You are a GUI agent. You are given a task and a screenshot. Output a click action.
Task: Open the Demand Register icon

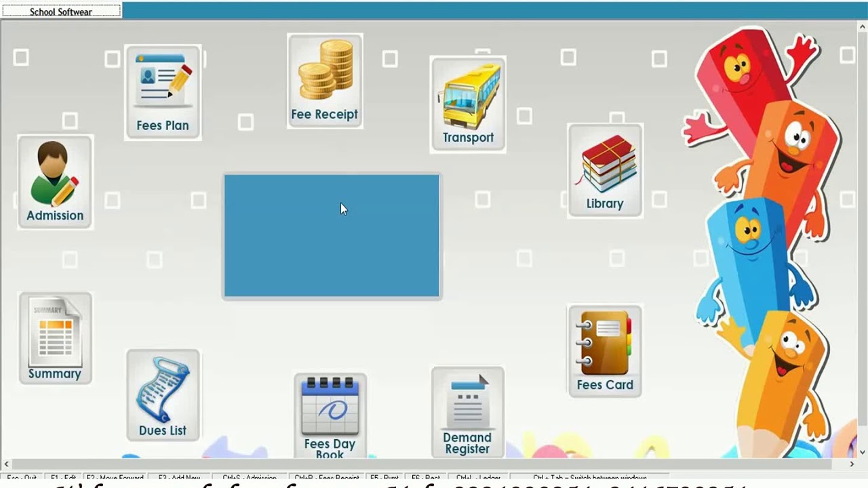click(x=467, y=412)
